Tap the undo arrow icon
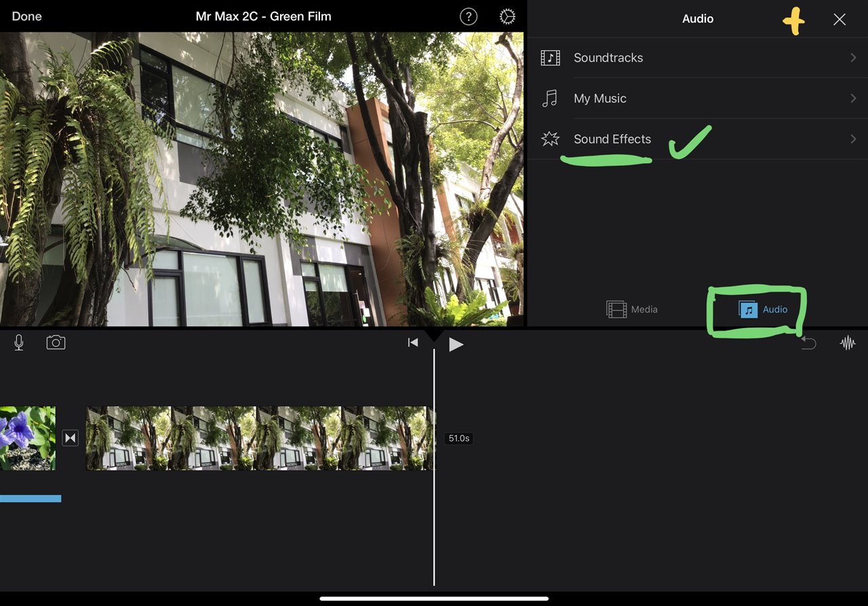868x606 pixels. pyautogui.click(x=808, y=343)
